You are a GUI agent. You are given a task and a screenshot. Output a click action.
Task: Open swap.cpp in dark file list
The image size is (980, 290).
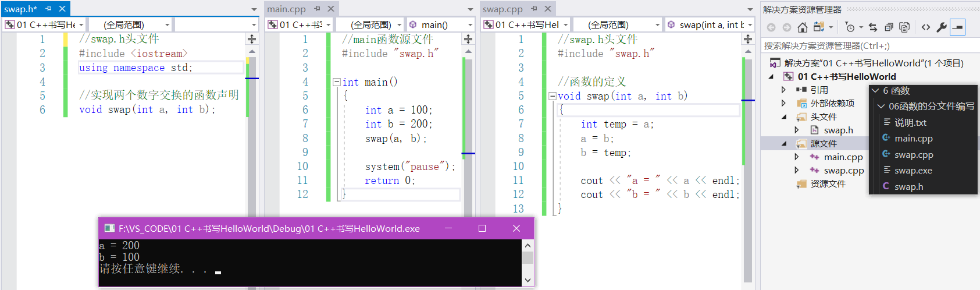pyautogui.click(x=914, y=154)
